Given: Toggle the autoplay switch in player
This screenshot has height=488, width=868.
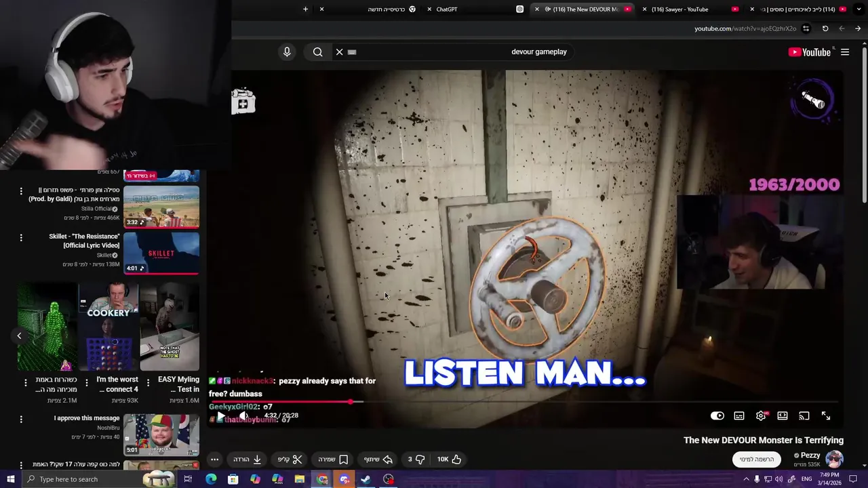Looking at the screenshot, I should coord(717,415).
